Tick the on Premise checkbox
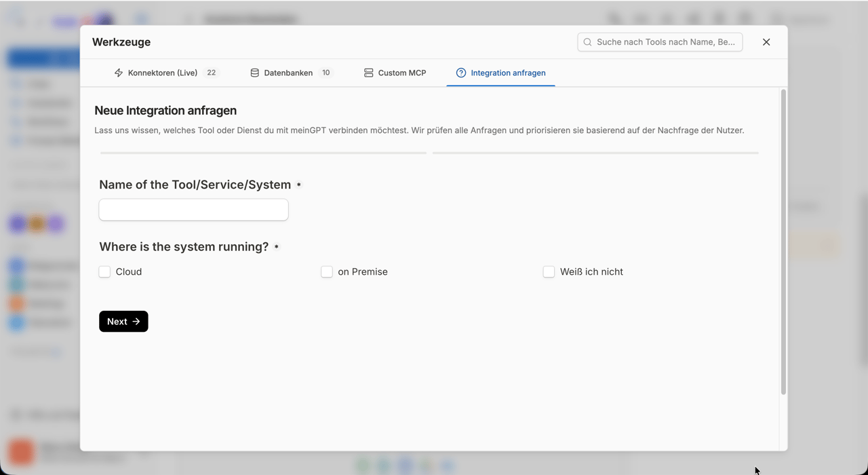Screen dimensions: 868x475 pos(327,271)
